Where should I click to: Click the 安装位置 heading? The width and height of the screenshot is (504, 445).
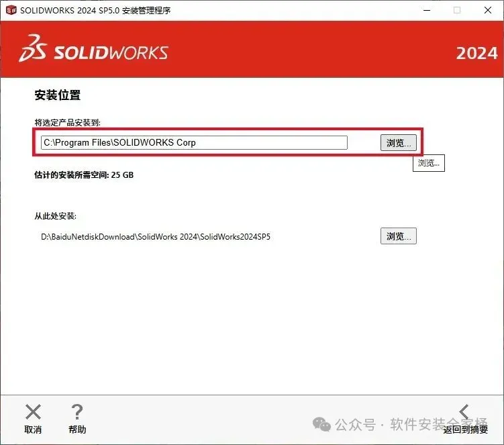click(x=58, y=95)
